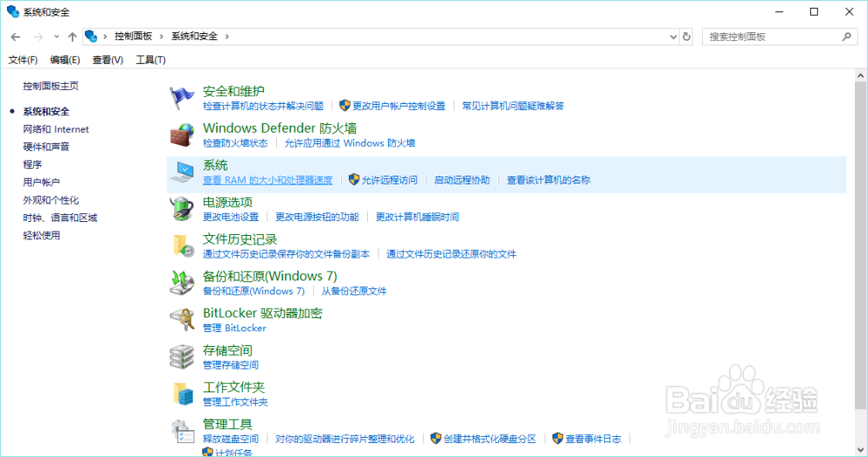This screenshot has width=868, height=457.
Task: Open the Windows Defender 防火墙 brick wall icon
Action: tap(181, 135)
